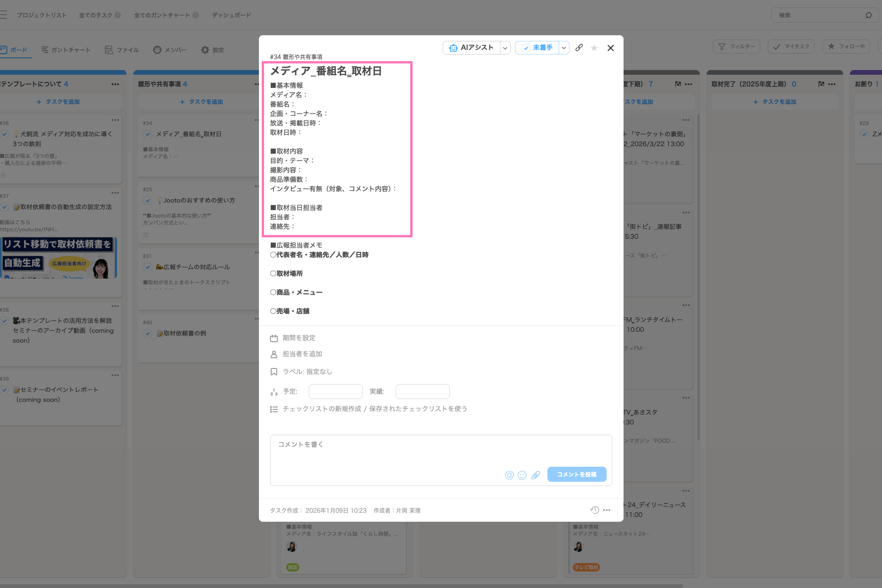Mention a member with the @ icon

click(509, 475)
